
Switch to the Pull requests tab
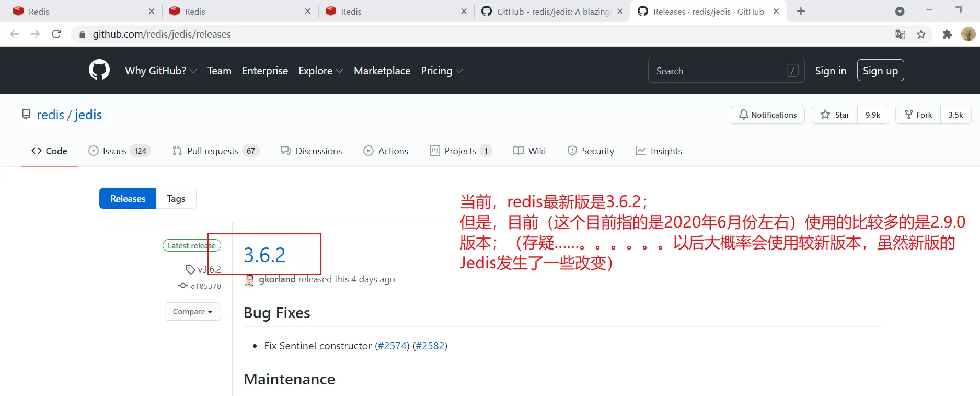point(216,151)
